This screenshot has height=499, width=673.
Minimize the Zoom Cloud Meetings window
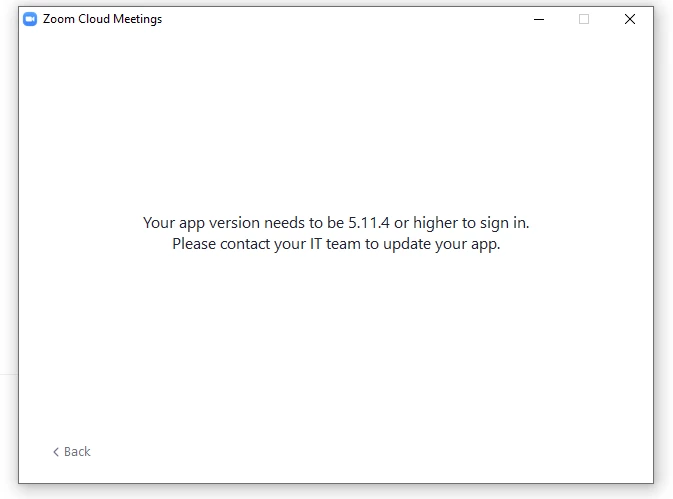pos(539,19)
